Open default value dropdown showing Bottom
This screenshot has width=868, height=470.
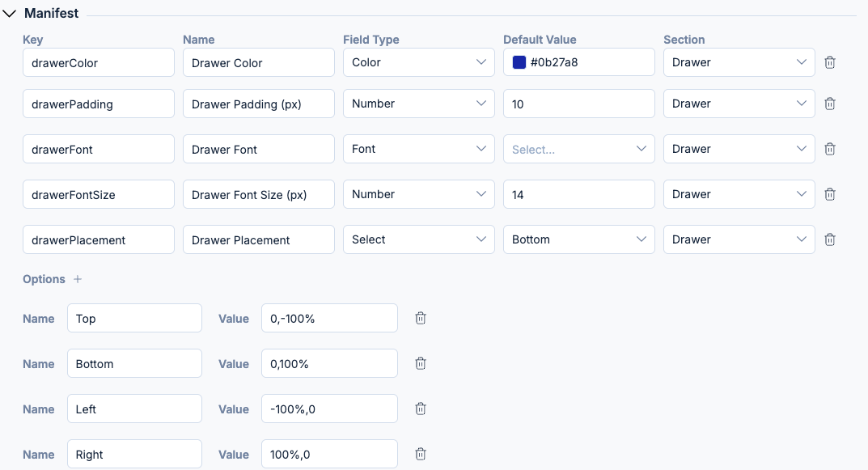coord(579,239)
